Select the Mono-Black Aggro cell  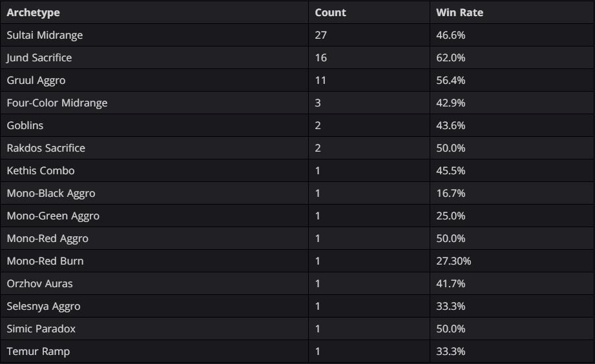tap(154, 194)
